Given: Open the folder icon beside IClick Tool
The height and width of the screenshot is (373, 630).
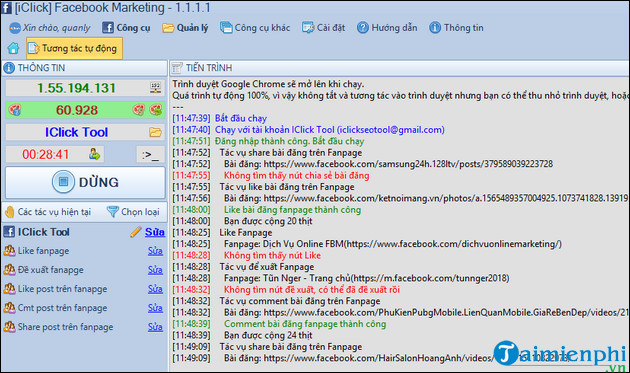Looking at the screenshot, I should 155,132.
